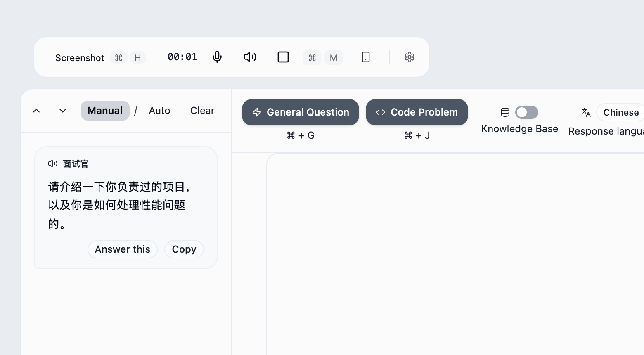The height and width of the screenshot is (355, 644).
Task: Click the ⌘ + G shortcut label
Action: pos(301,135)
